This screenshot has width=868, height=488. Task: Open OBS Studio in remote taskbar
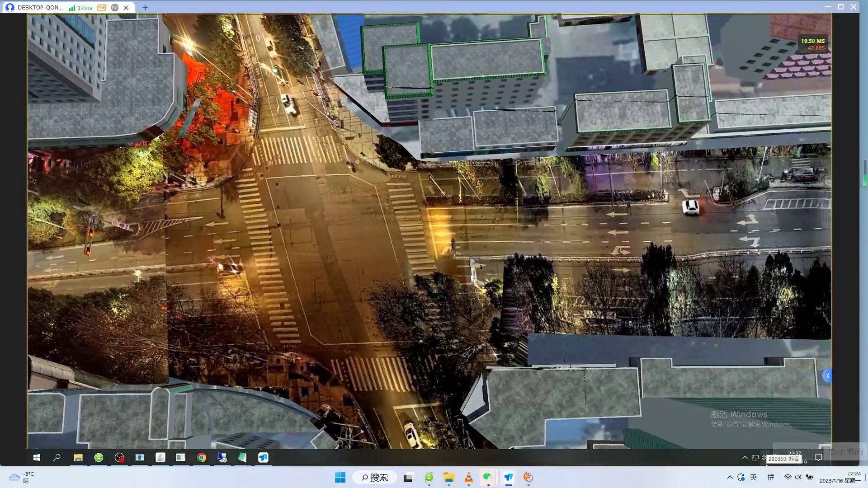click(119, 458)
